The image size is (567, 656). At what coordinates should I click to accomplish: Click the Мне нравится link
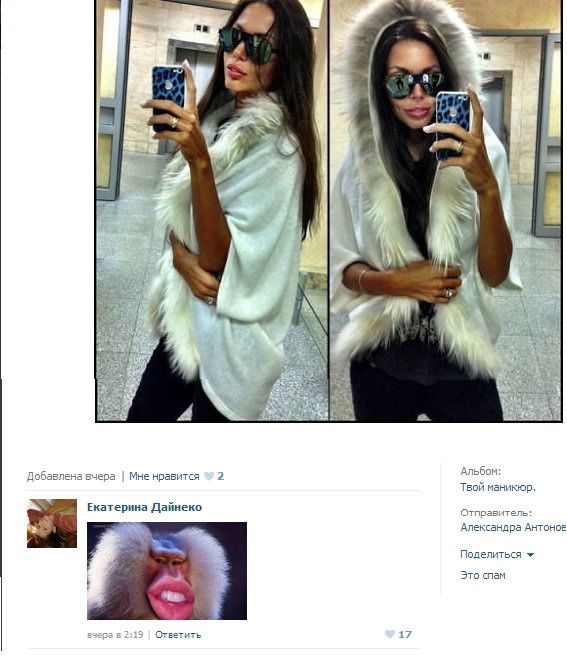[164, 476]
